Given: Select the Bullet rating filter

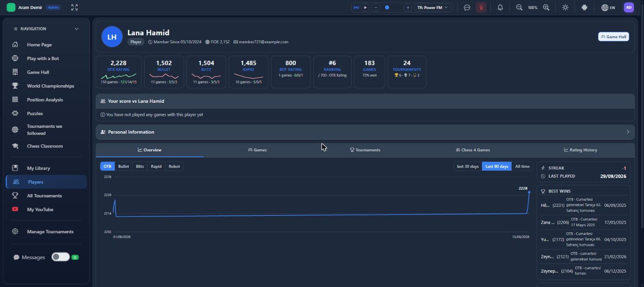Looking at the screenshot, I should pyautogui.click(x=123, y=167).
